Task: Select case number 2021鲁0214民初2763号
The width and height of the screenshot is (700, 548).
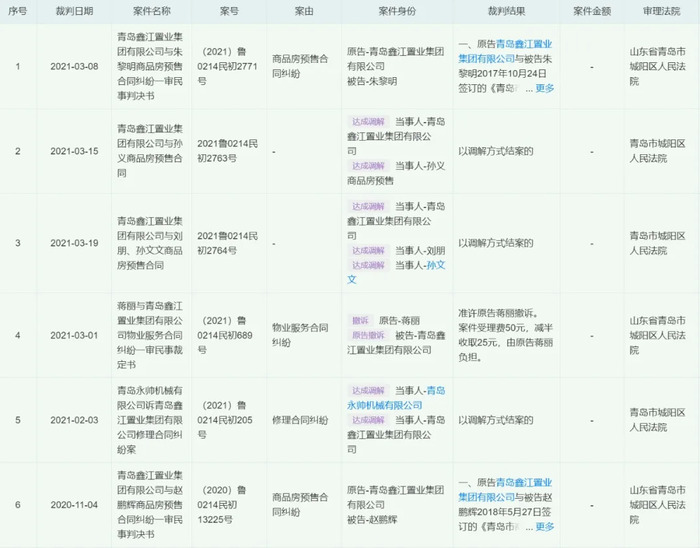Action: coord(227,151)
